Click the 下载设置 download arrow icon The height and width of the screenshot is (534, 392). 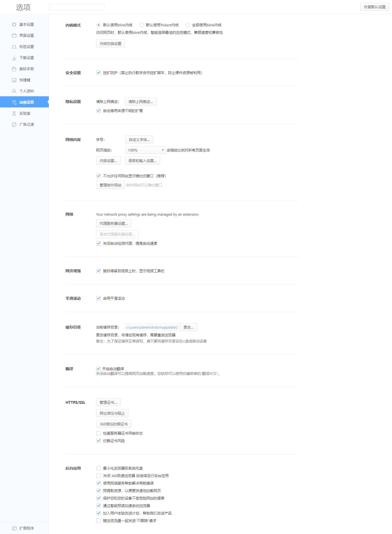[14, 58]
